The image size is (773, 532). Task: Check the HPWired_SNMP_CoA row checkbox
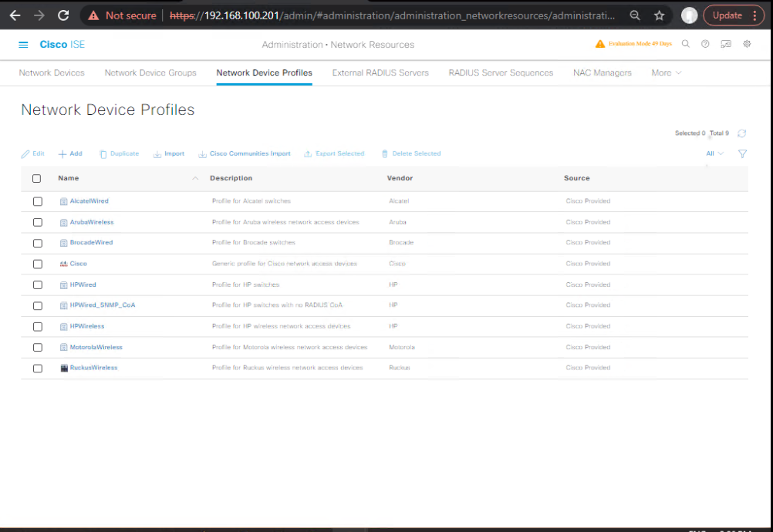point(38,306)
